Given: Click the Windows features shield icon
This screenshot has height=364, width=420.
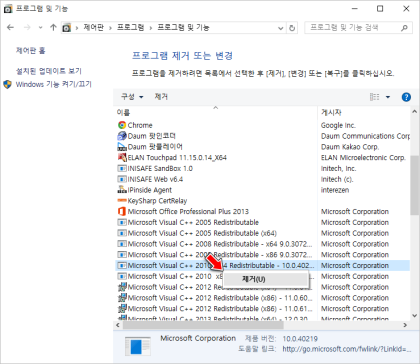Looking at the screenshot, I should click(7, 84).
